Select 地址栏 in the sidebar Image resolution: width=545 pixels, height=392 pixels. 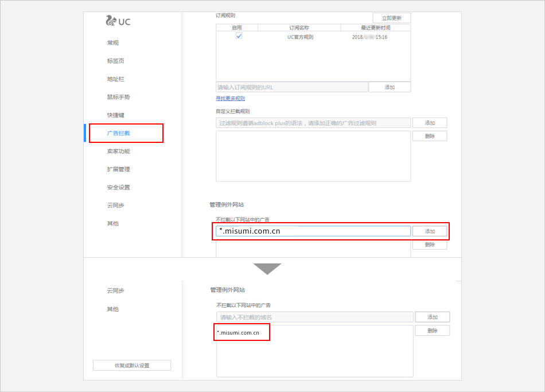coord(115,79)
